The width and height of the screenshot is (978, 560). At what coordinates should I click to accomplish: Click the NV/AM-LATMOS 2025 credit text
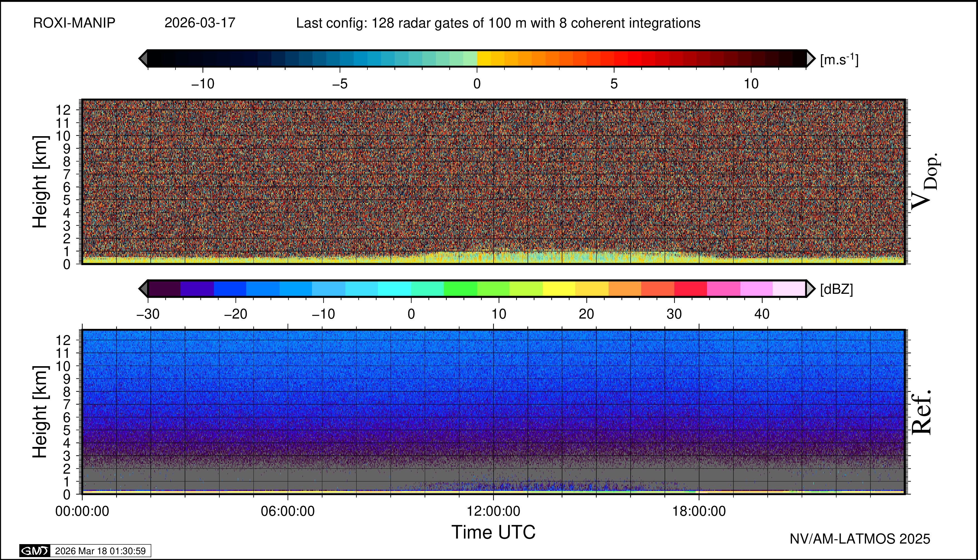point(860,539)
